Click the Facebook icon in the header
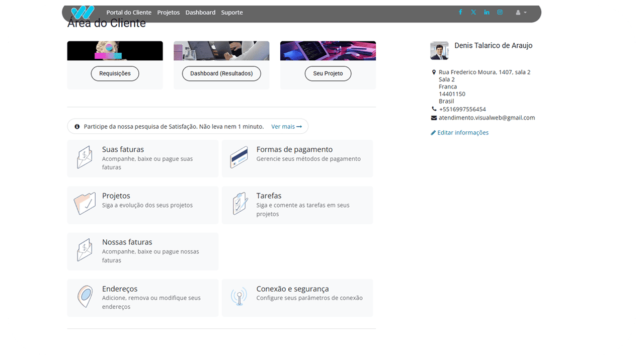This screenshot has width=644, height=362. pyautogui.click(x=460, y=13)
